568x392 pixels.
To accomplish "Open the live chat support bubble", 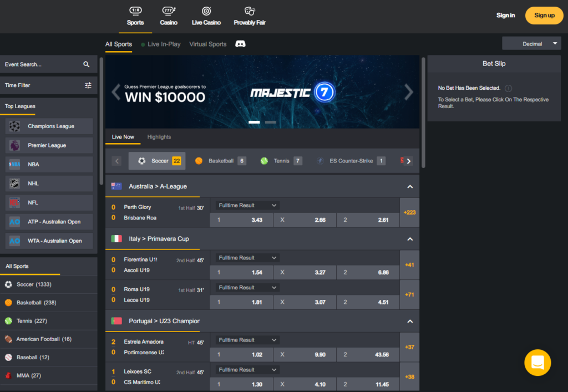I will 537,363.
